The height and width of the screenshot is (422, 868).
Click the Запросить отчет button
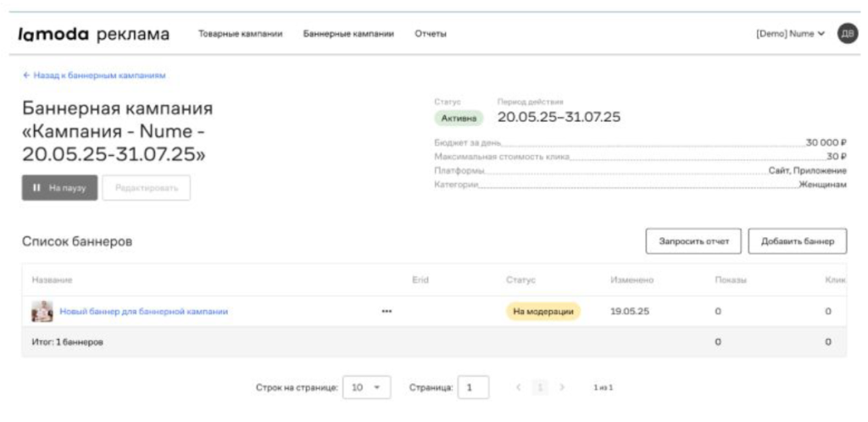[693, 242]
